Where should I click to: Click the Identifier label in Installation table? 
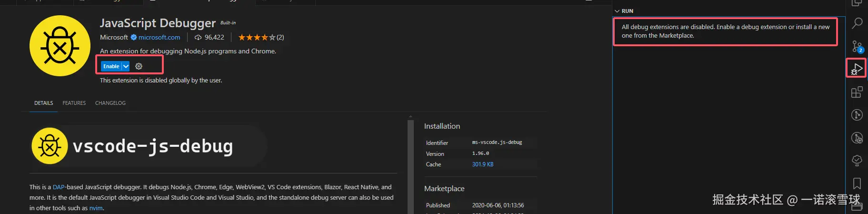tap(437, 143)
